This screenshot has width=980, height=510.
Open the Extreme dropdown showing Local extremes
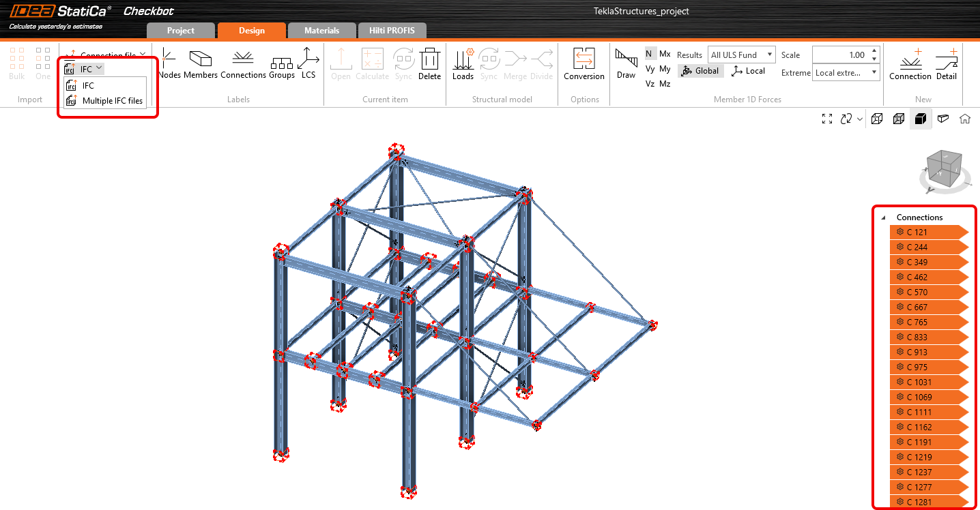pos(846,72)
